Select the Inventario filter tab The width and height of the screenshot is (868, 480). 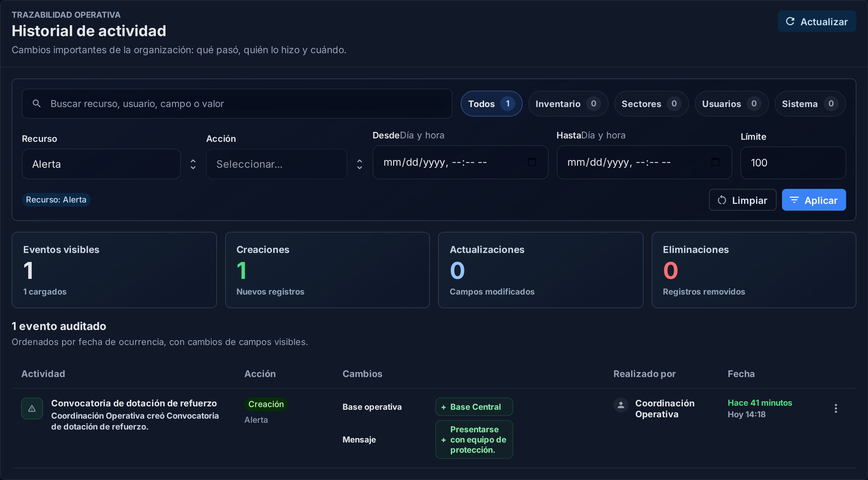[x=568, y=104]
